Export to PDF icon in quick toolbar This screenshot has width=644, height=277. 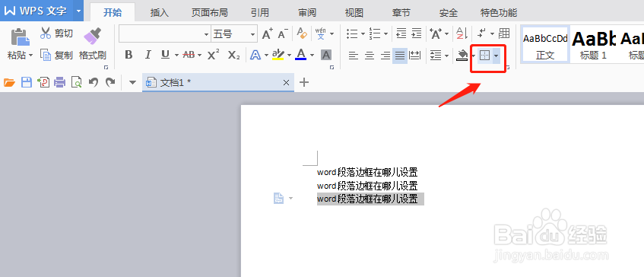(x=43, y=83)
